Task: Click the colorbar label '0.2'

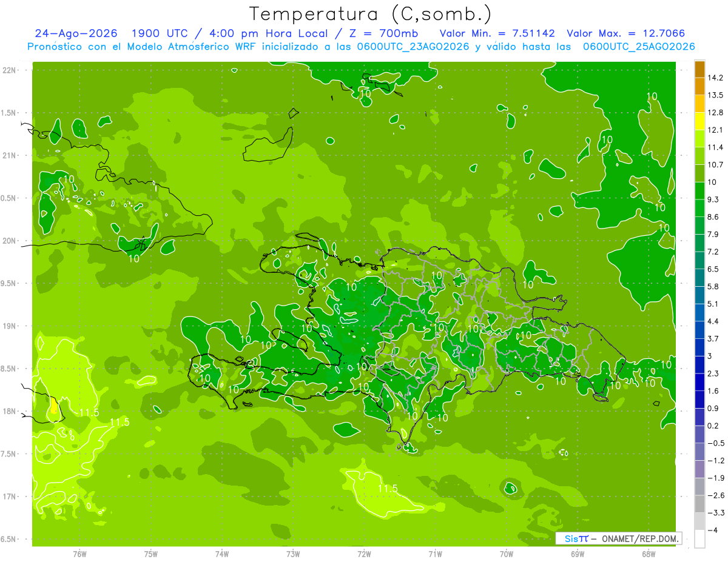Action: [x=713, y=426]
